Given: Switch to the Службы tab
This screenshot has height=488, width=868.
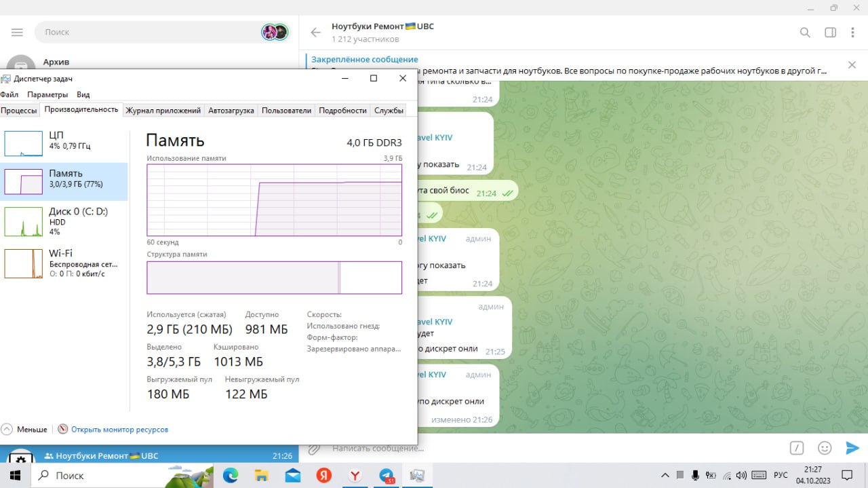Looking at the screenshot, I should point(389,111).
